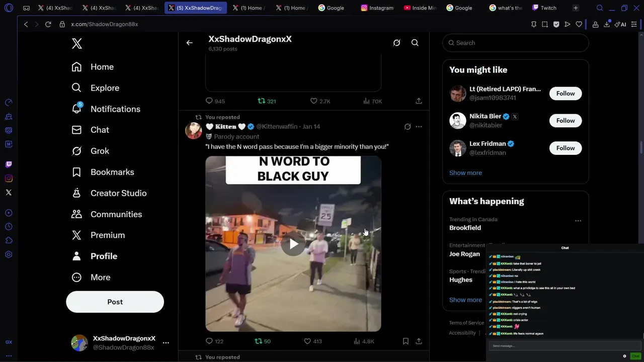644x362 pixels.
Task: Open the Accessibility footer link
Action: coord(462,333)
